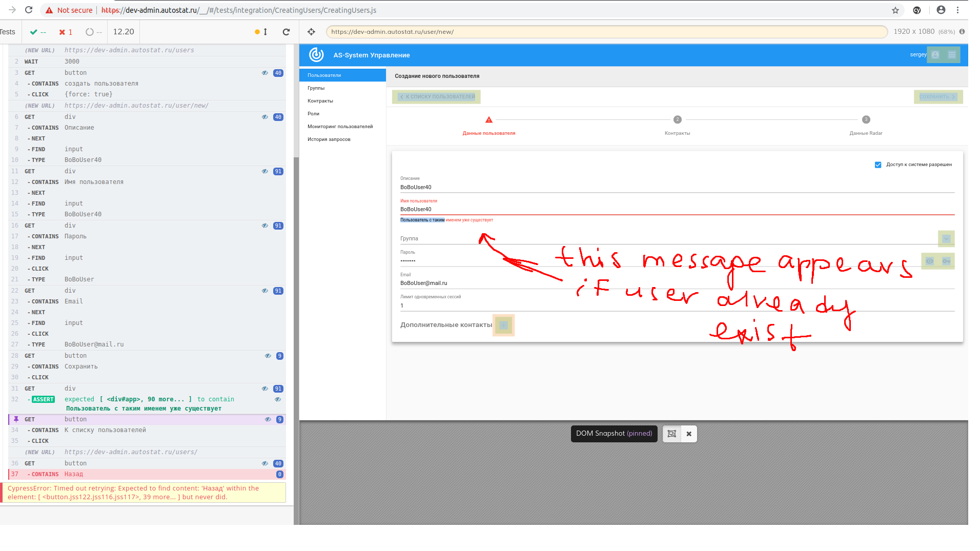Click the CONTAINS К списку пользователей command row
The height and width of the screenshot is (551, 980).
click(x=147, y=431)
